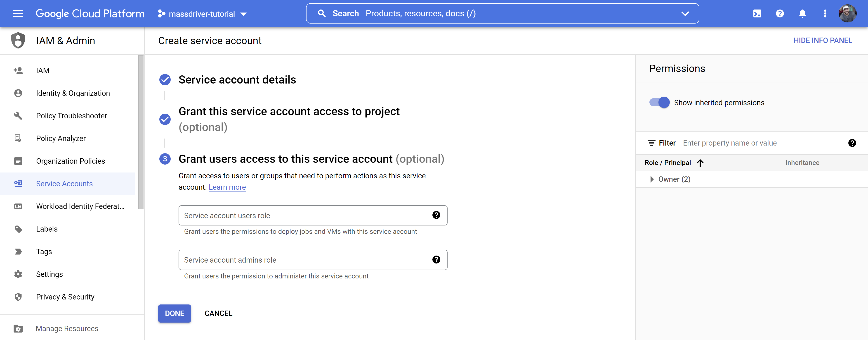Expand the search bar dropdown chevron
This screenshot has height=340, width=868.
[685, 14]
